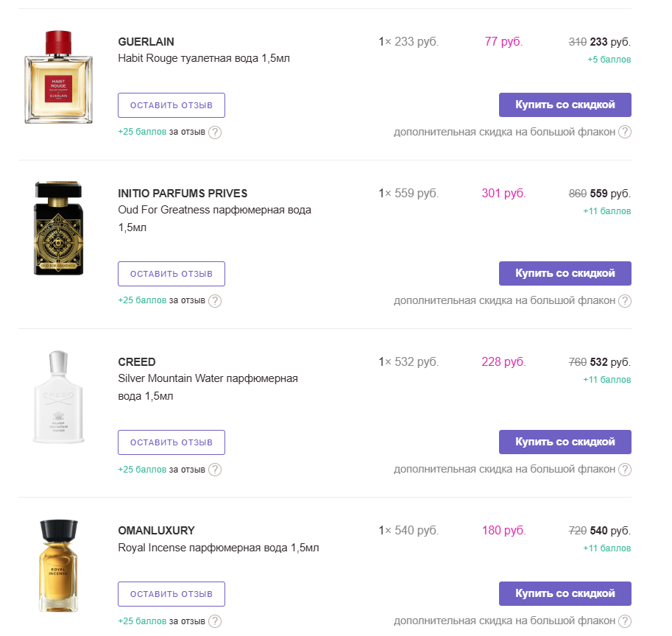Buy Royal Incense with discount
Image resolution: width=672 pixels, height=636 pixels.
[565, 594]
